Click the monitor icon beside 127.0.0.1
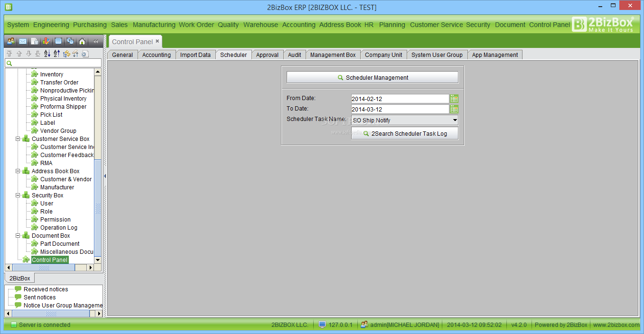This screenshot has height=334, width=644. click(322, 325)
